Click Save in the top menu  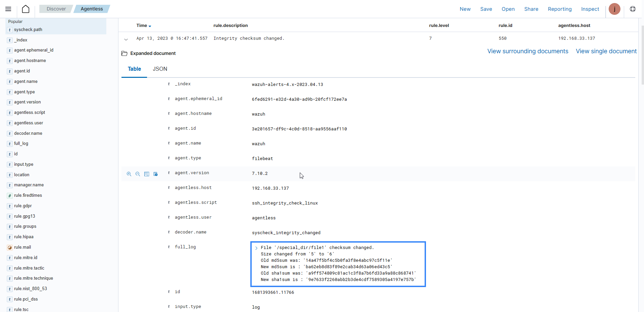(x=486, y=9)
